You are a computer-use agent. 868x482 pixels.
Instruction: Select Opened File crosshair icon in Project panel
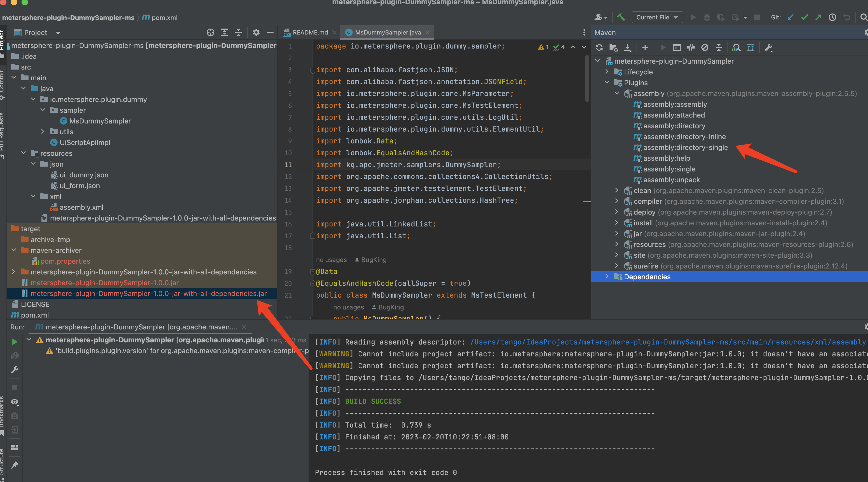point(210,32)
